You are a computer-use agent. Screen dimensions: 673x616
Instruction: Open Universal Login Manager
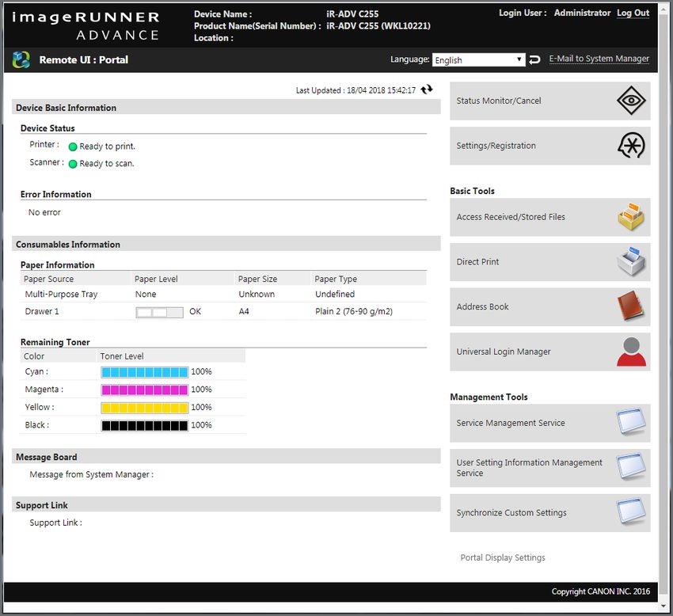pyautogui.click(x=549, y=352)
